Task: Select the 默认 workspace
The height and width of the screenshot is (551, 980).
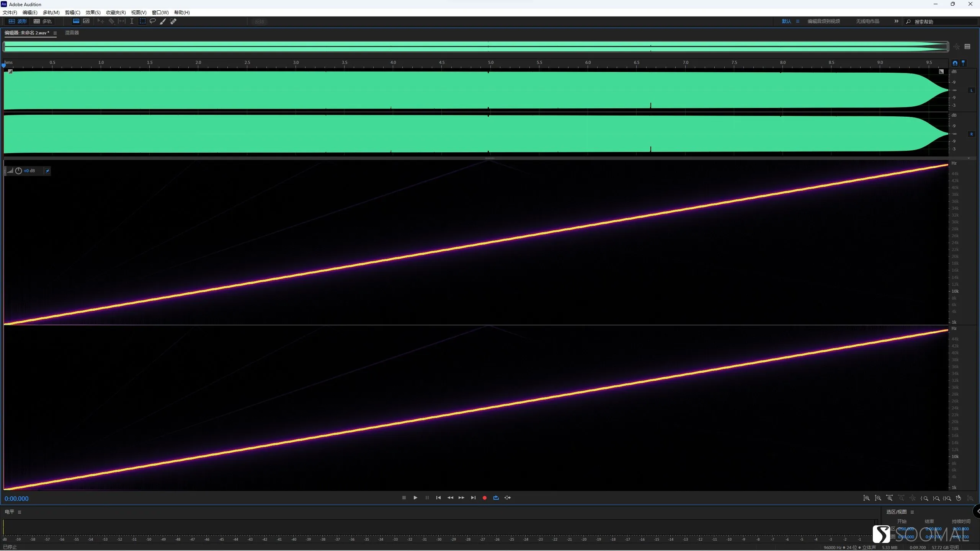Action: click(786, 21)
